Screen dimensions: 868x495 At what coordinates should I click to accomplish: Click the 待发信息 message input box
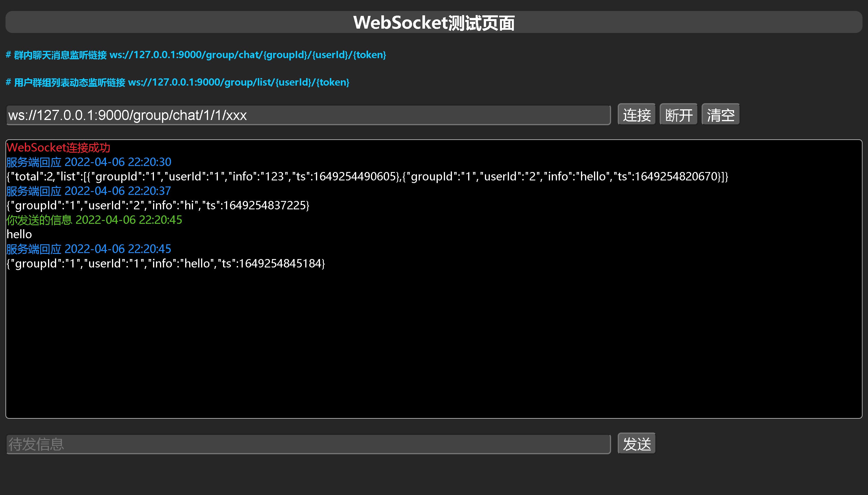(x=308, y=444)
